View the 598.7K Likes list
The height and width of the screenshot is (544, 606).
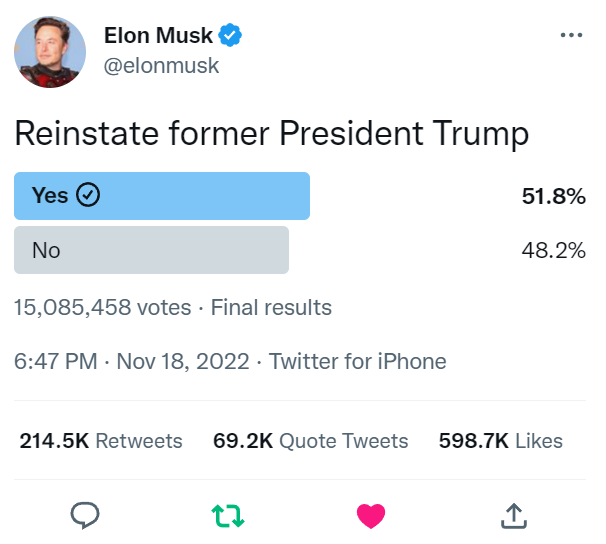(500, 441)
